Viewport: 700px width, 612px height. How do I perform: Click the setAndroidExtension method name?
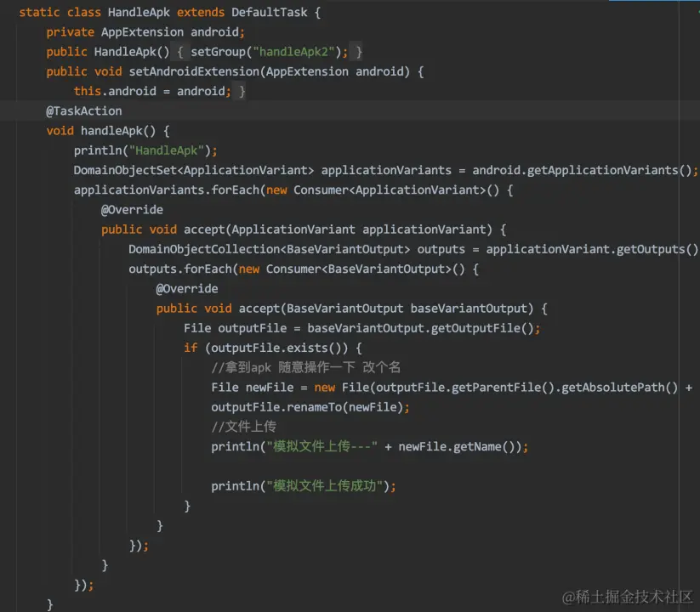194,71
